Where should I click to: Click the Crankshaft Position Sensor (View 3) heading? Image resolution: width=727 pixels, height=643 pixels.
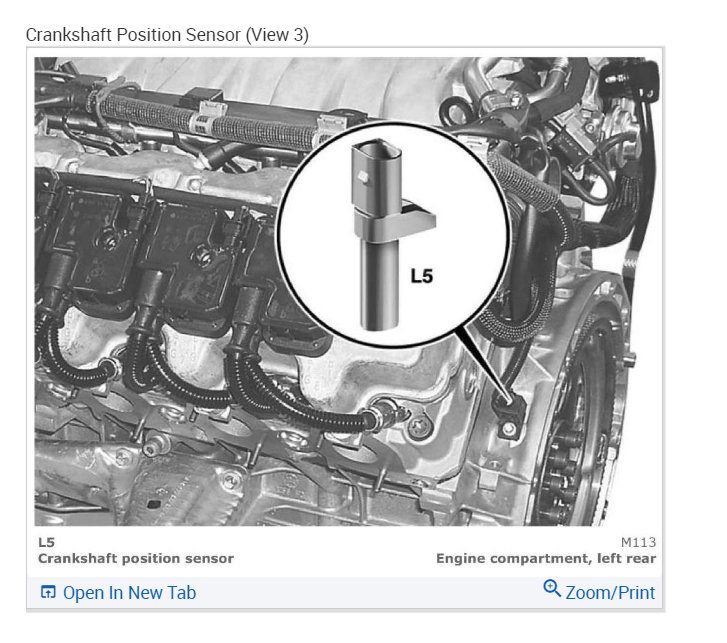167,35
